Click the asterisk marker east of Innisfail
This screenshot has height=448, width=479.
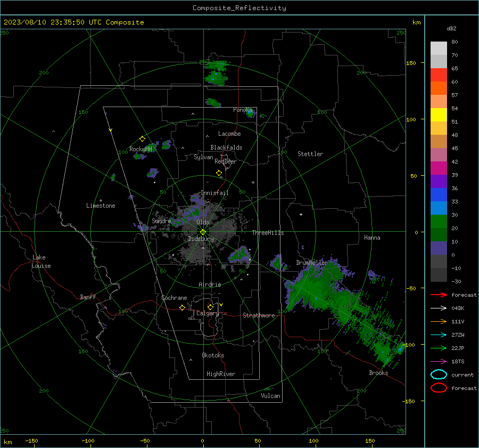click(253, 183)
